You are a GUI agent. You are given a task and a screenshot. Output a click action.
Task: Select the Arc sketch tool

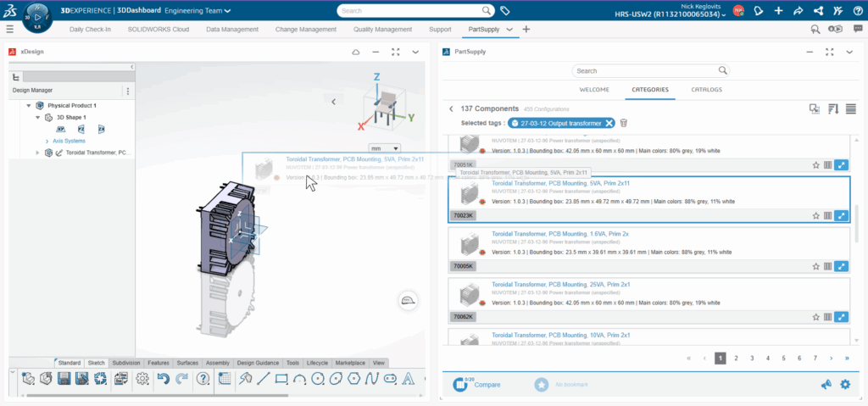click(299, 380)
